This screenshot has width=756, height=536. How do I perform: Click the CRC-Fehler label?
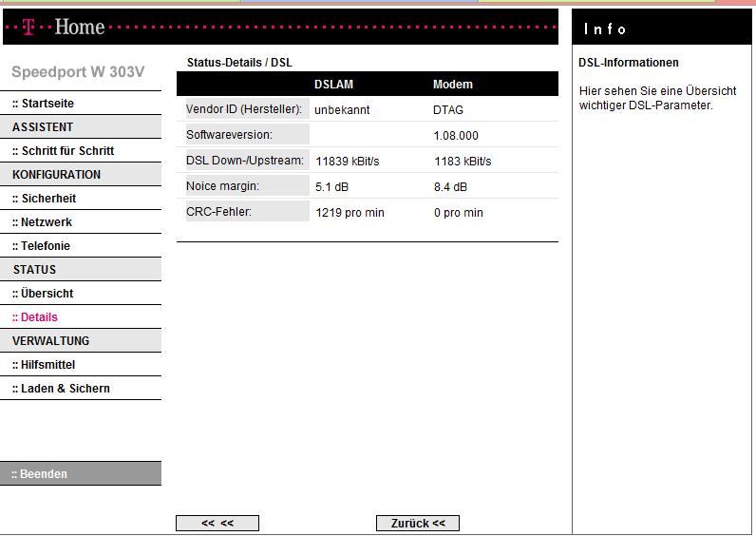click(x=218, y=211)
